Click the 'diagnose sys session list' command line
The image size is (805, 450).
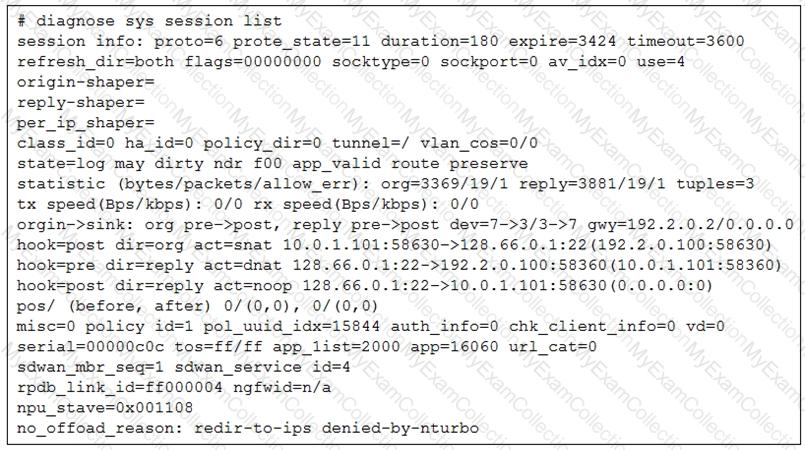[x=148, y=20]
